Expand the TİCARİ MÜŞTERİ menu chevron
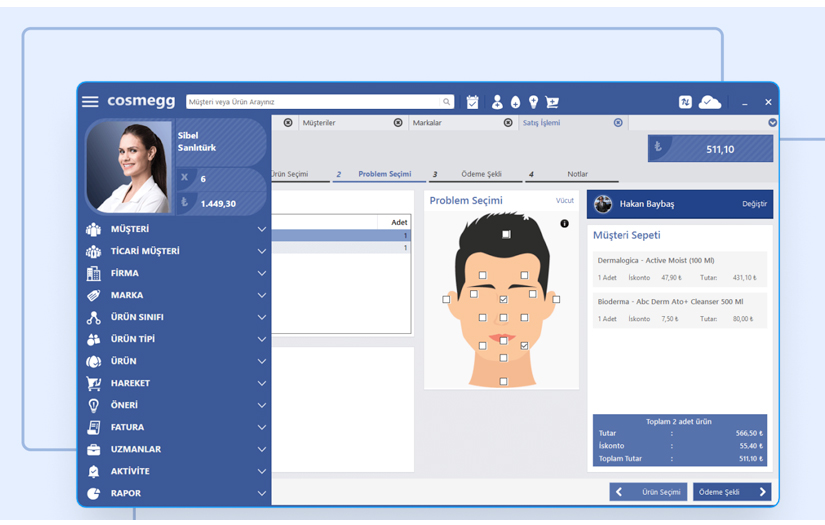 coord(261,251)
